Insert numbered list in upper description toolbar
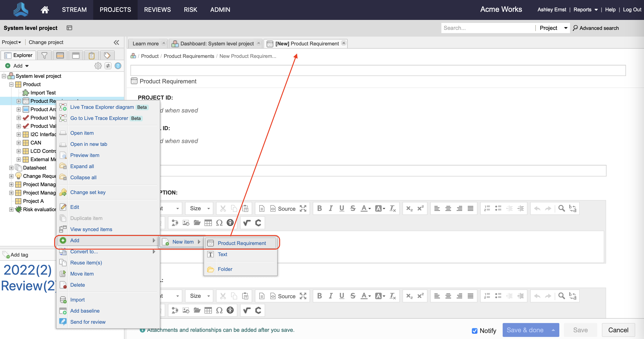This screenshot has width=644, height=339. coord(487,208)
